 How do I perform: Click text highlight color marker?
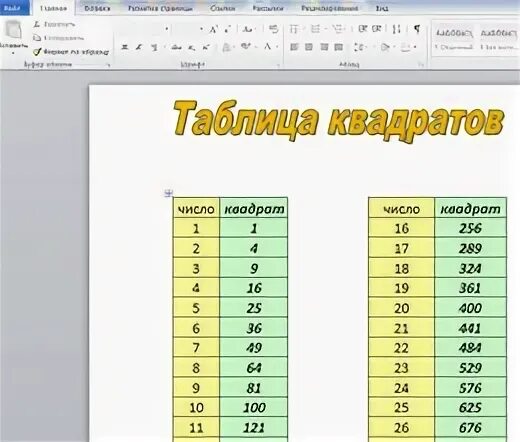pos(246,47)
